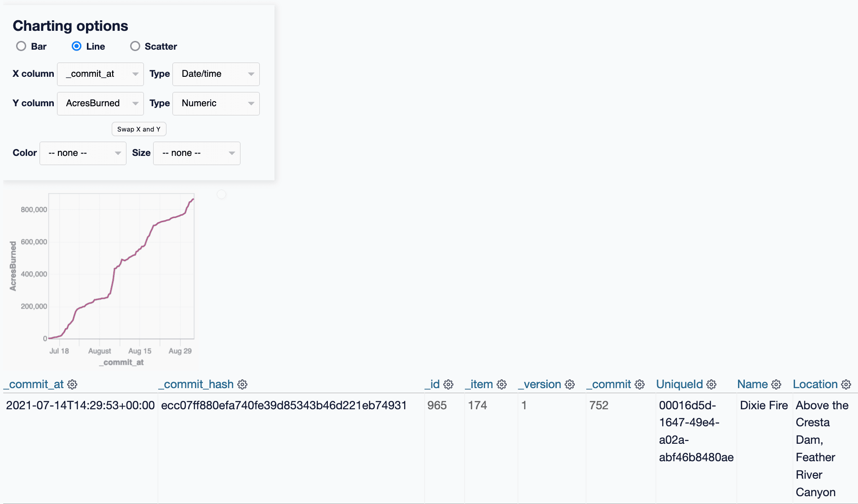Open the Y column dropdown showing AcresBurned
858x504 pixels.
(100, 103)
